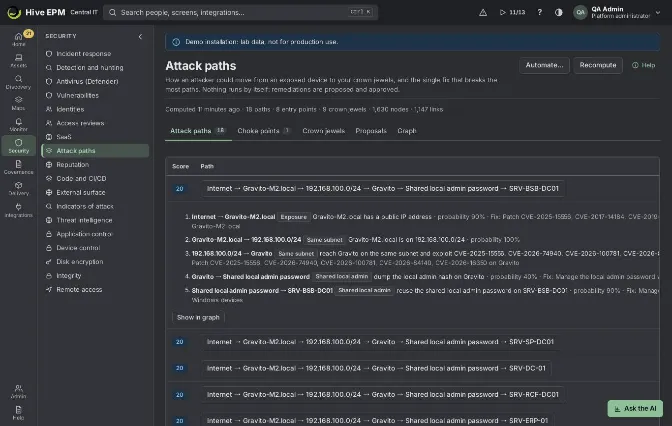Open the Monitor bell icon
This screenshot has width=672, height=426.
coord(18,125)
